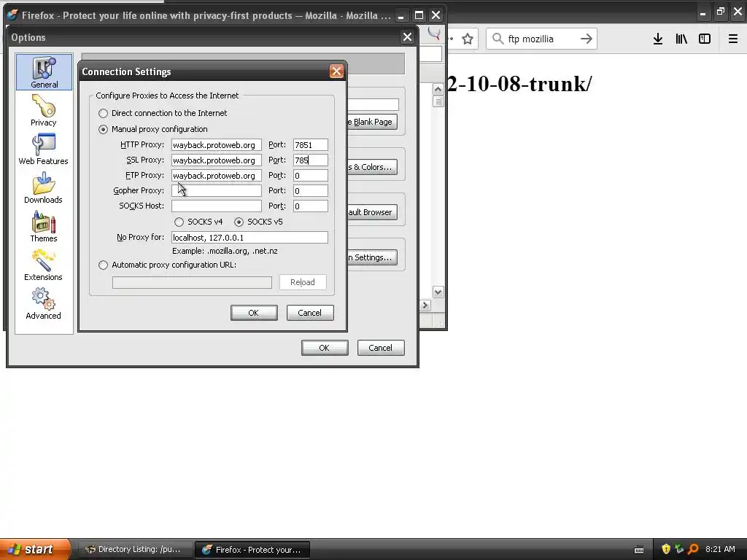Click the security shield tray icon
Image resolution: width=747 pixels, height=560 pixels.
666,549
